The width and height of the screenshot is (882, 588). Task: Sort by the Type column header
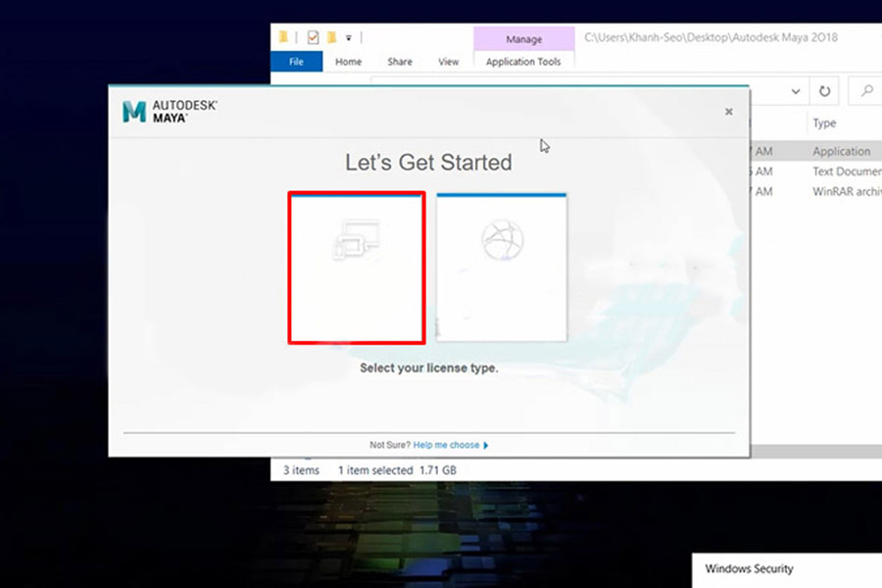pos(824,123)
